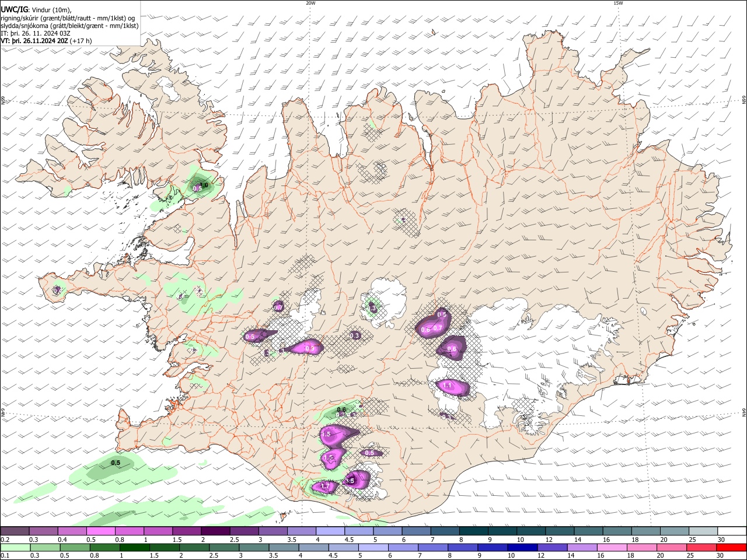Select the 6–7 periwinkle swatch, bottom legend row

tap(403, 548)
